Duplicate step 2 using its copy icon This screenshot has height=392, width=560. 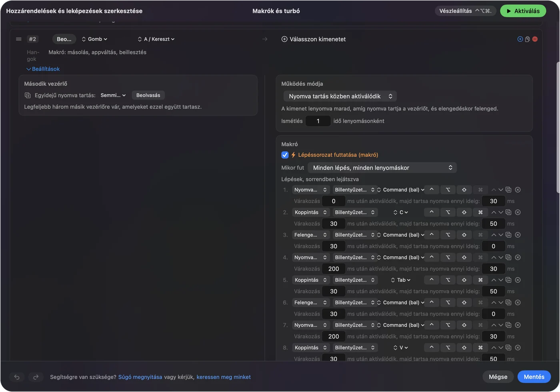[x=508, y=212]
